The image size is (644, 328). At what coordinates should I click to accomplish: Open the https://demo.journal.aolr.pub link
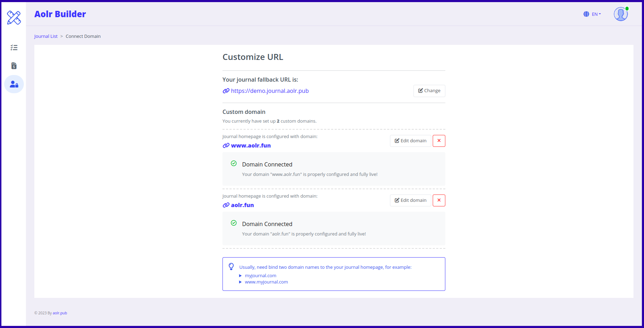(270, 91)
